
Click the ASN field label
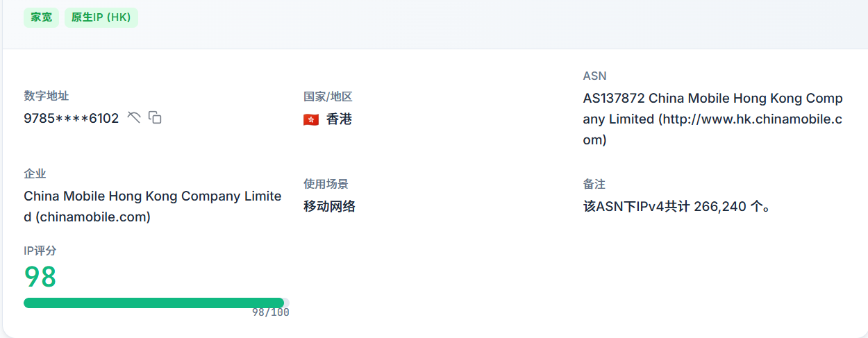tap(595, 76)
